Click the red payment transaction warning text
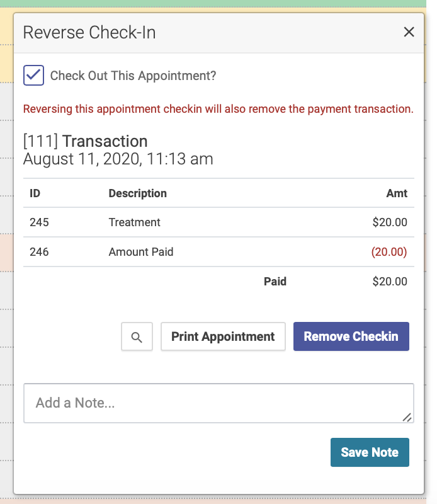 click(x=218, y=109)
